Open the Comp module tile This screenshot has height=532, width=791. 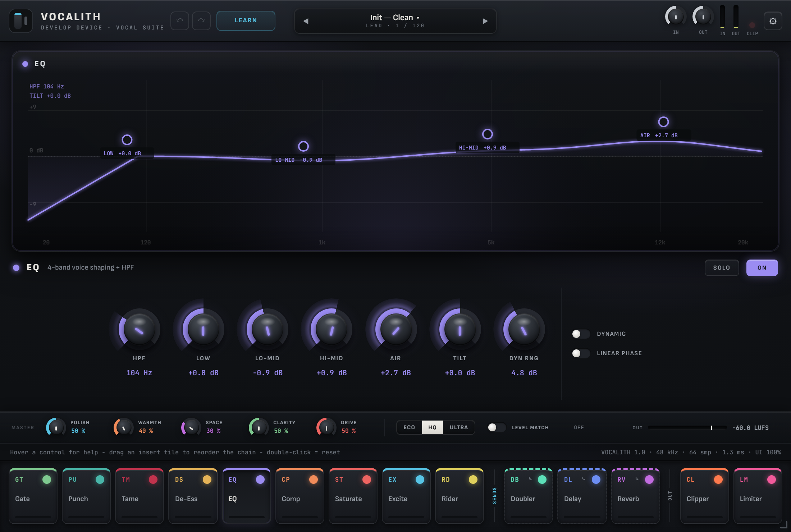[x=300, y=496]
